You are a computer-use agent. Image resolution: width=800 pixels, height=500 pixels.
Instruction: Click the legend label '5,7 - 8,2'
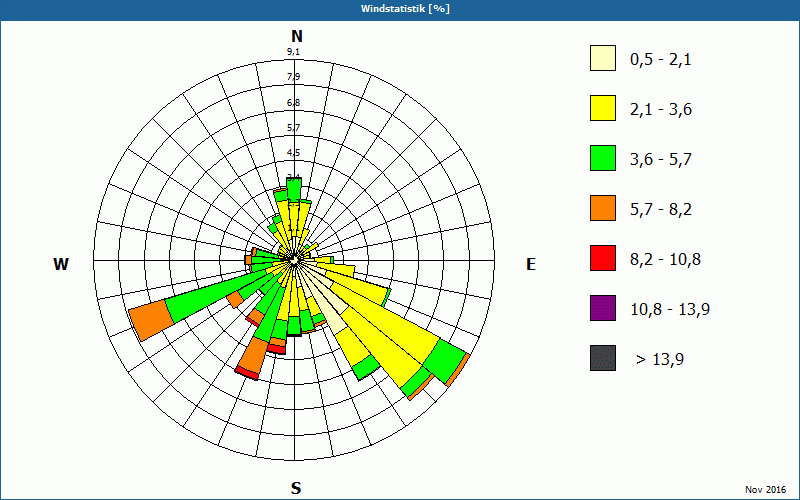pyautogui.click(x=661, y=210)
